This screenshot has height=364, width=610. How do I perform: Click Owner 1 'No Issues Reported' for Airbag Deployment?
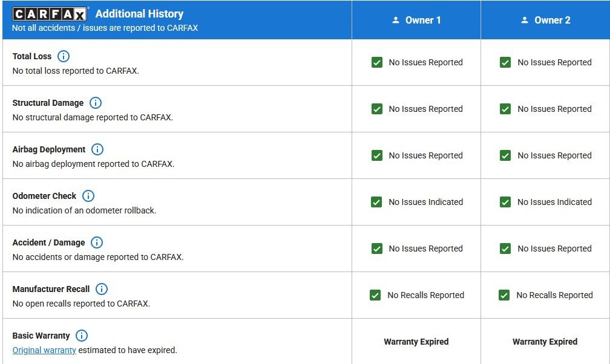426,155
